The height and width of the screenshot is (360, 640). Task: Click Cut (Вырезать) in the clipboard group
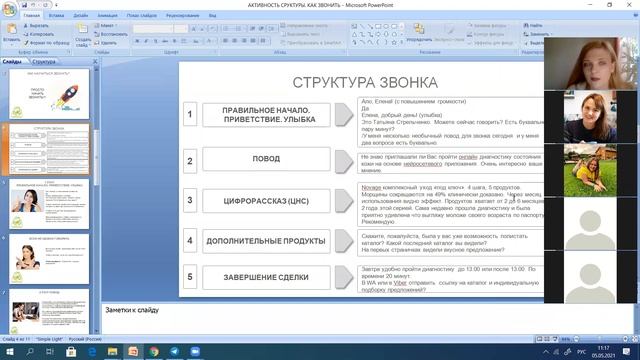36,26
